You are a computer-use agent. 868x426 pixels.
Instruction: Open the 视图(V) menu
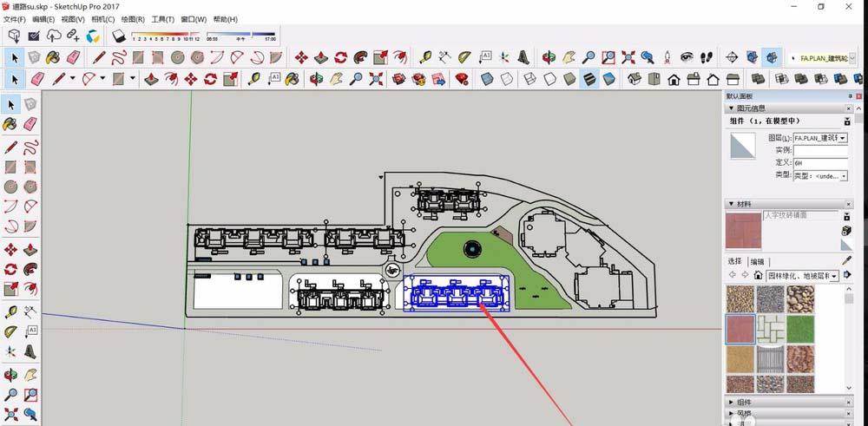[73, 19]
